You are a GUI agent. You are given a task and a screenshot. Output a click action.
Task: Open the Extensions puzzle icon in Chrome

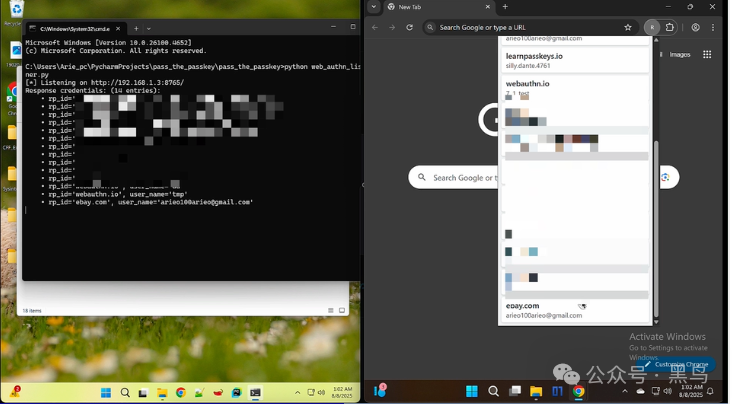coord(669,28)
